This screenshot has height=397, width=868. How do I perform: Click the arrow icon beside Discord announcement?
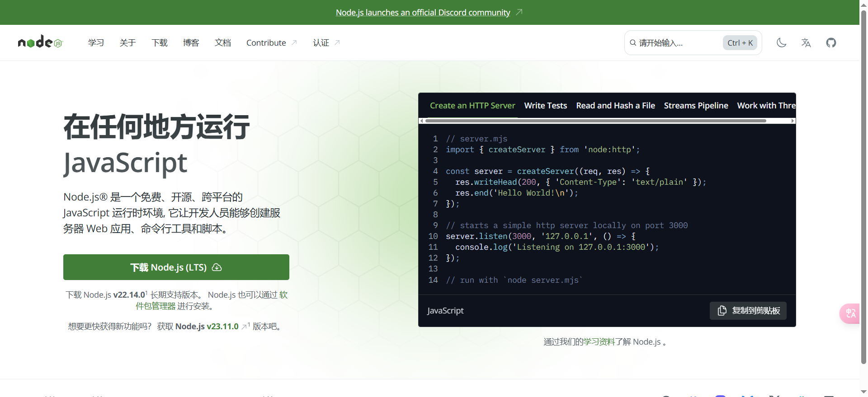click(x=519, y=12)
